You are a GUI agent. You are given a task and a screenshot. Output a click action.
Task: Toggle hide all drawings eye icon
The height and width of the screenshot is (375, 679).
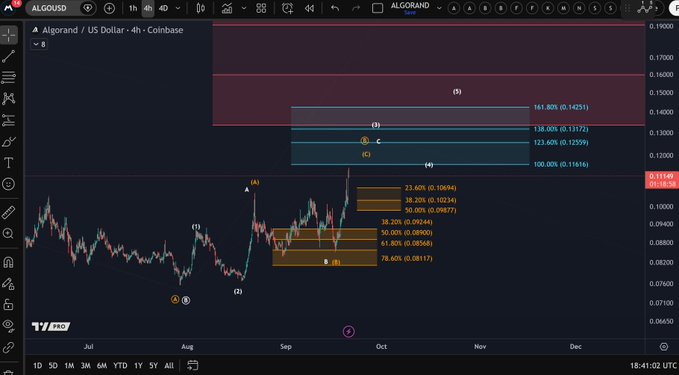(x=9, y=325)
